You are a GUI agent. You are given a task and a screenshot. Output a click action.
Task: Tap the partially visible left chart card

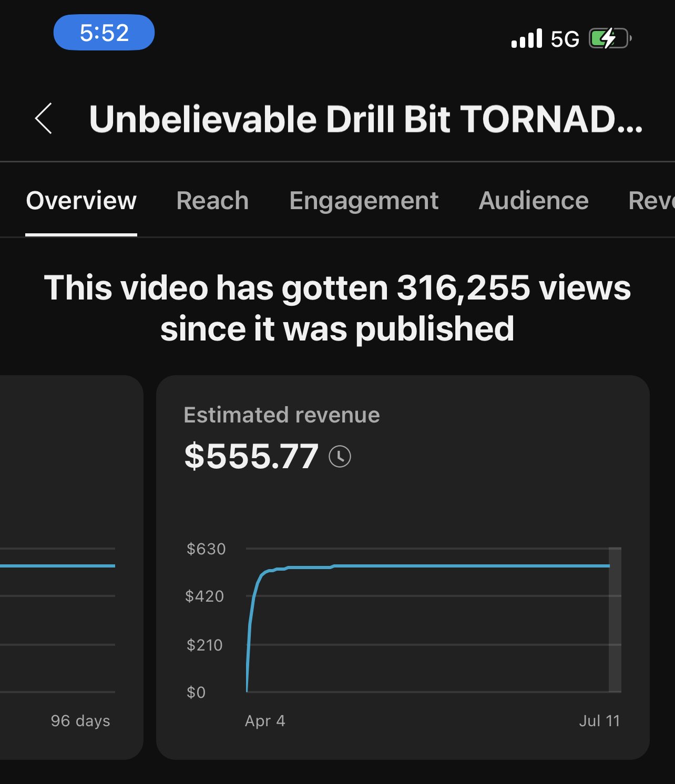71,568
